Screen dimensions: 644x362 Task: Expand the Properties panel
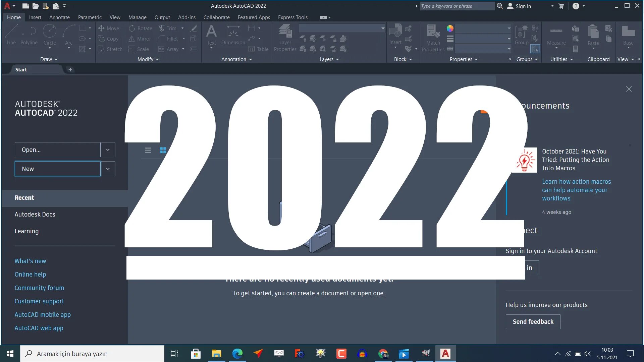click(x=464, y=59)
